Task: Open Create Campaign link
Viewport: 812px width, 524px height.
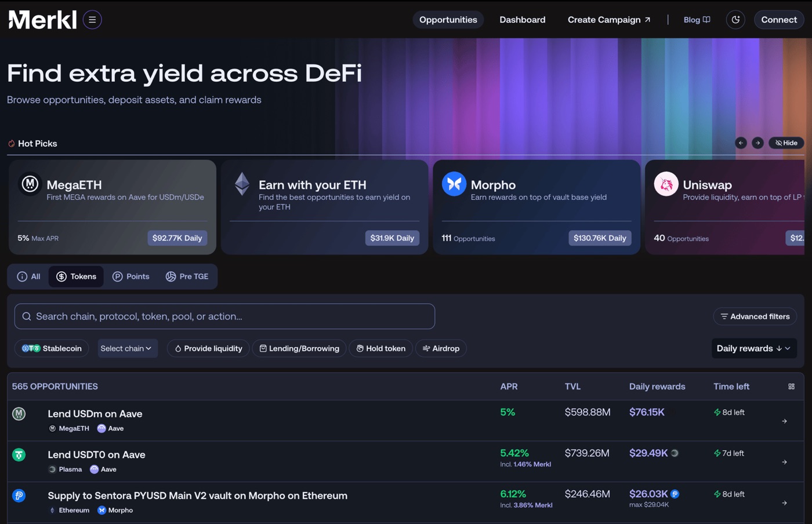Action: pos(609,20)
